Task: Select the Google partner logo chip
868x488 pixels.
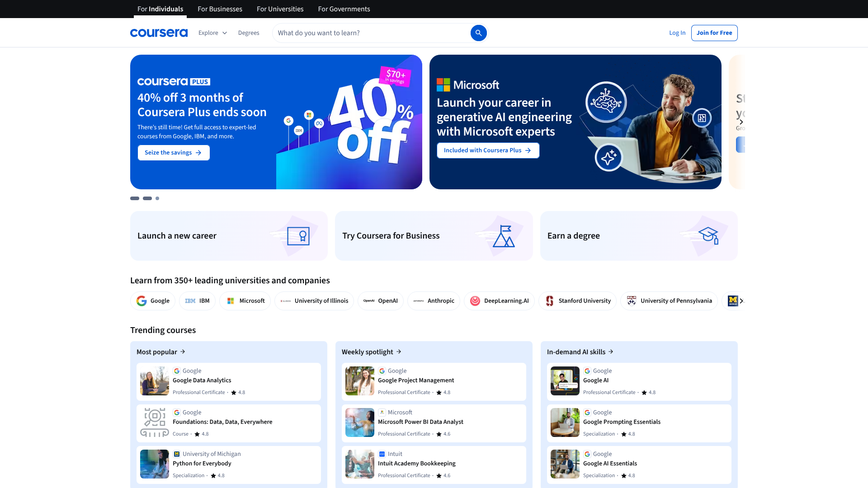Action: pyautogui.click(x=152, y=300)
